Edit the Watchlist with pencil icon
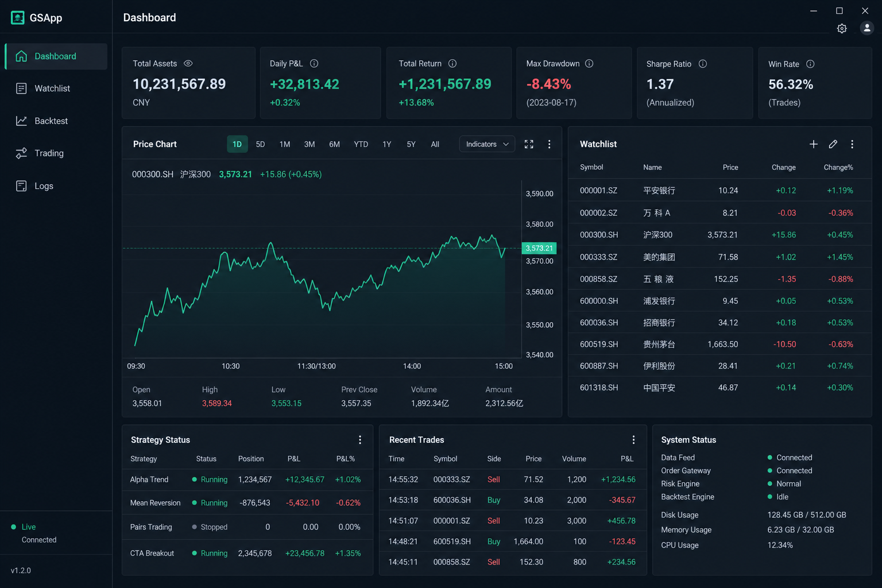 [x=833, y=144]
